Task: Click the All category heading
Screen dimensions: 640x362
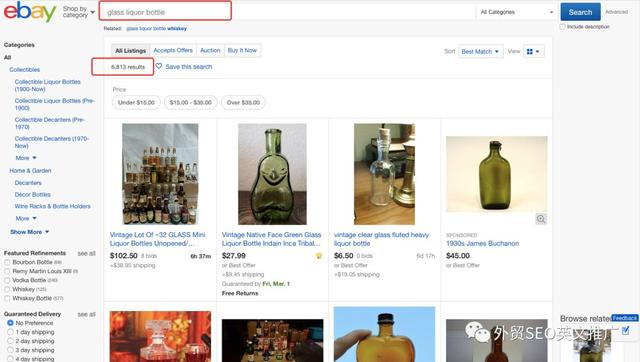Action: (x=7, y=58)
